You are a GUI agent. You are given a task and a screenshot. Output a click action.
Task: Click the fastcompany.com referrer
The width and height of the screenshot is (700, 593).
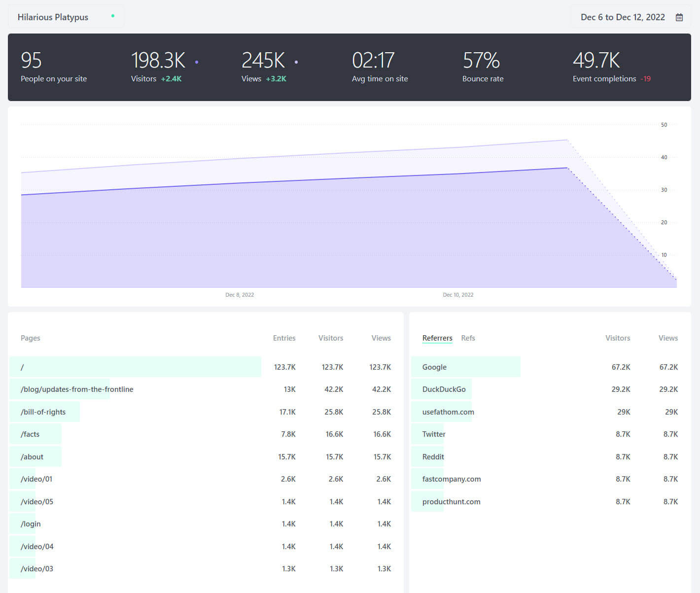click(550, 479)
